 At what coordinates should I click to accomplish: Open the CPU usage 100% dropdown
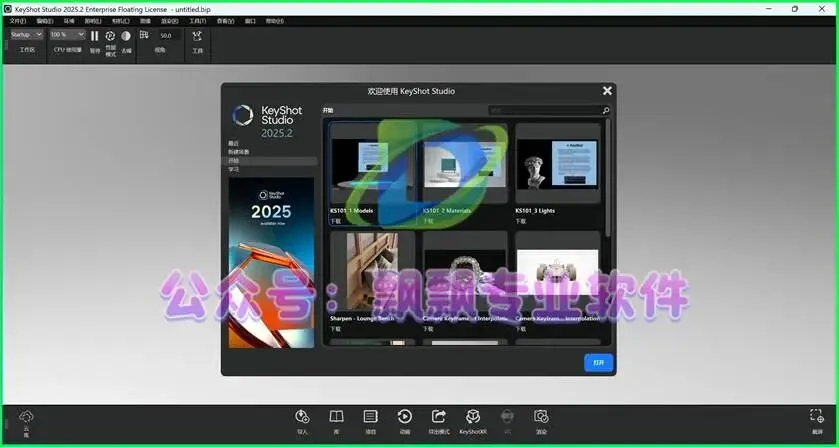click(67, 35)
